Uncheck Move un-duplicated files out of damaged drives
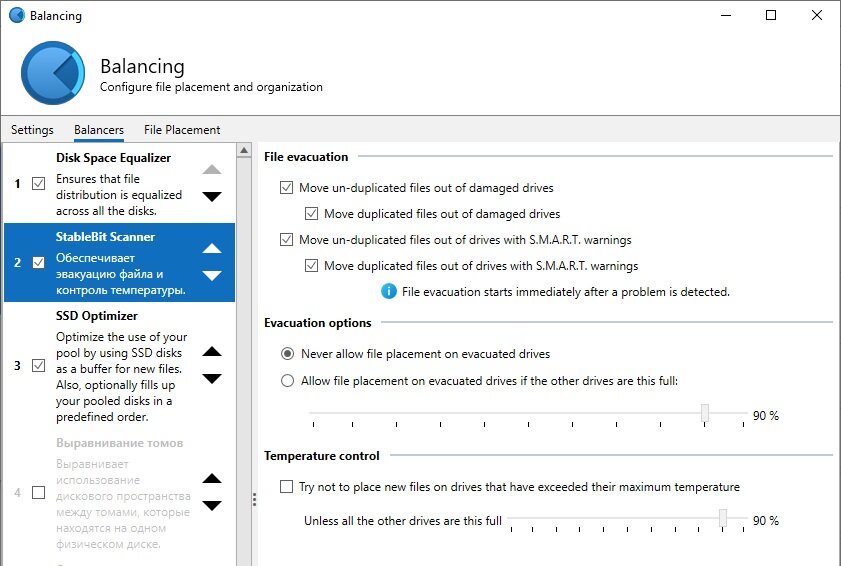This screenshot has width=841, height=566. click(x=286, y=187)
